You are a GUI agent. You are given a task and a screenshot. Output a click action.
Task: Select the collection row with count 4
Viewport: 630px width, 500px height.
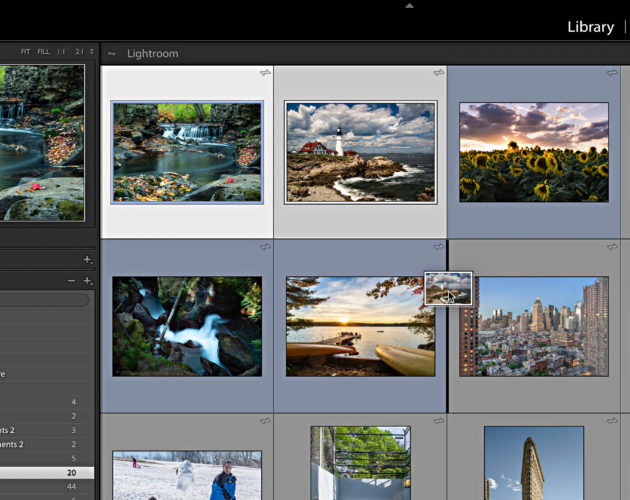(47, 402)
